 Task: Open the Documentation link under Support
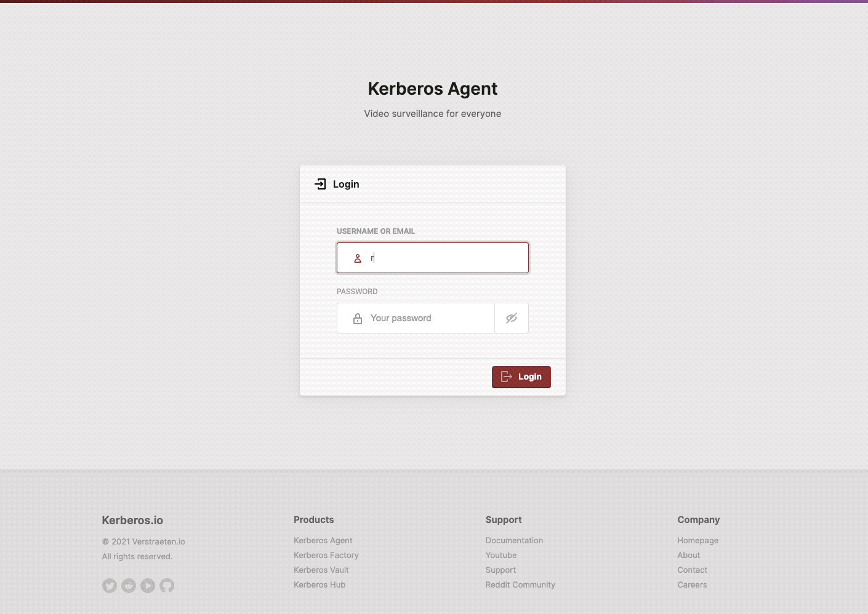[x=515, y=540]
